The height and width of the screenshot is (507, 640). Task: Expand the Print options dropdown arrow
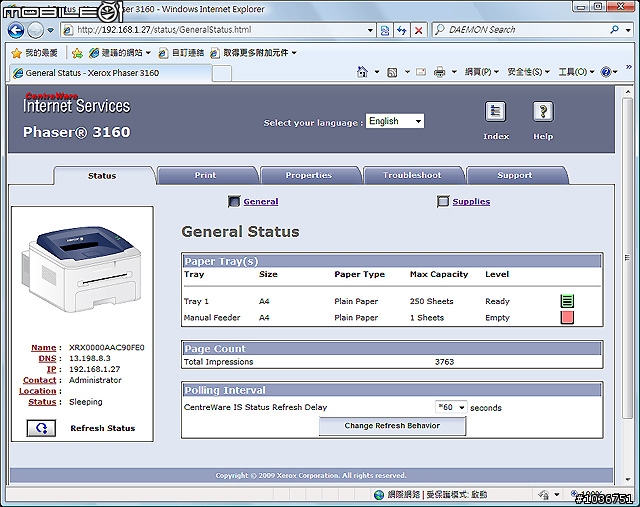tap(454, 72)
